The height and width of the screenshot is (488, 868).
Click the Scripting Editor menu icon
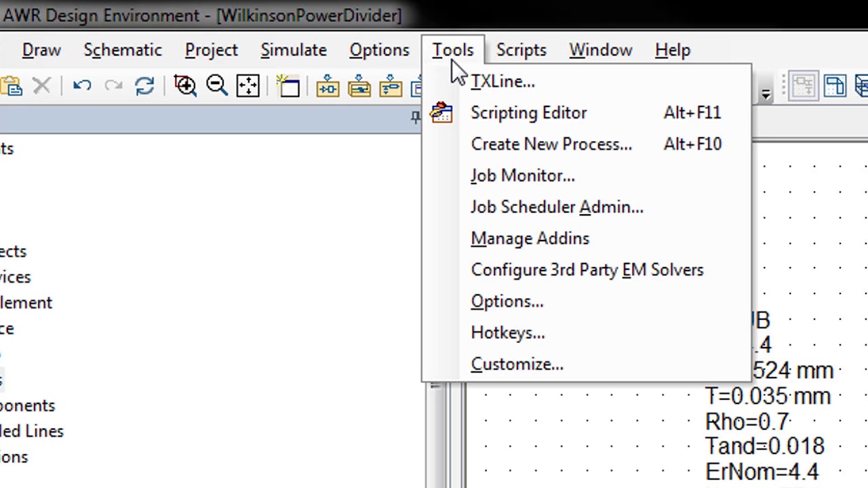coord(441,113)
